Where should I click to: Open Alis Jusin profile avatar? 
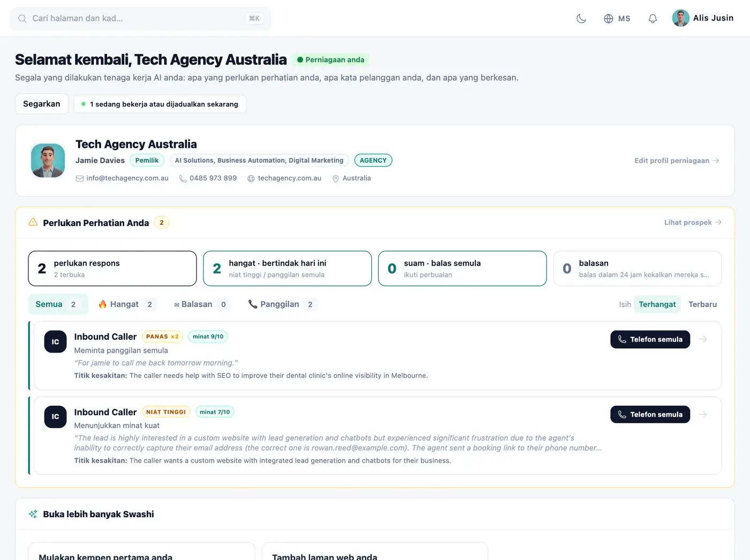tap(681, 18)
